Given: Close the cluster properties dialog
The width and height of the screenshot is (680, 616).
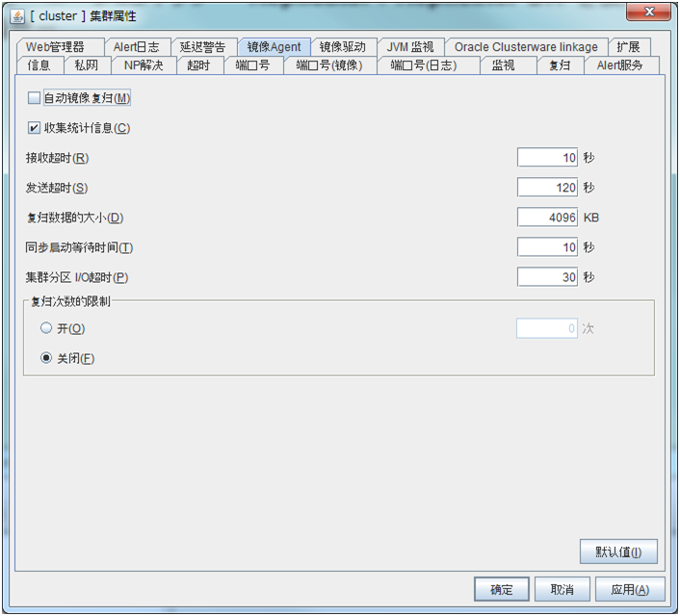Looking at the screenshot, I should tap(648, 12).
